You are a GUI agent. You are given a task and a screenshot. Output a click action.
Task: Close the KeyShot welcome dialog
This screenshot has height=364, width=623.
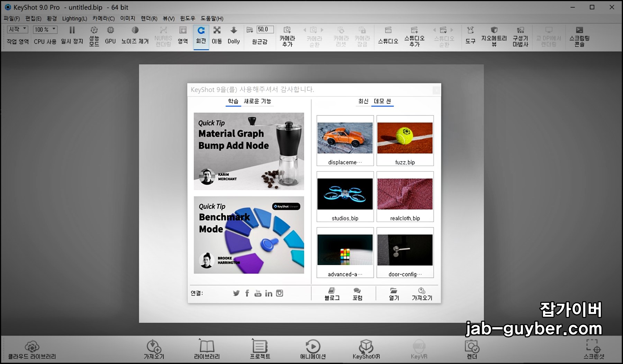coord(436,90)
